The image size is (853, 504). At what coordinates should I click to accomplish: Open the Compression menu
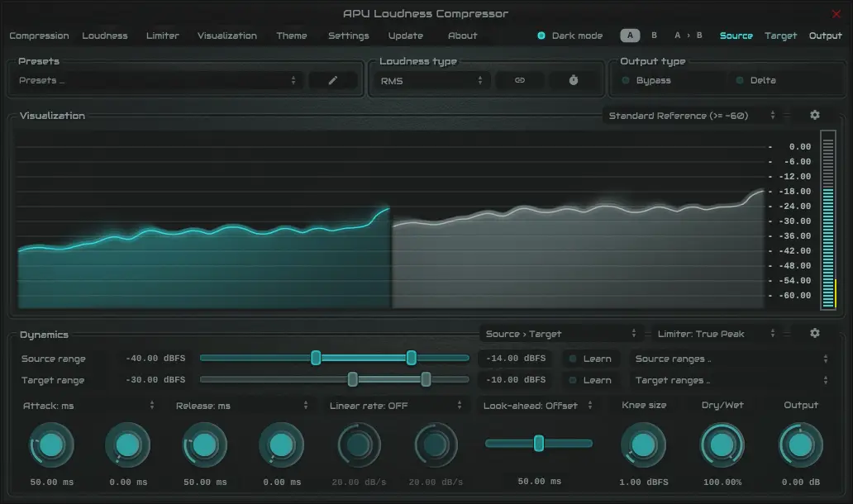pyautogui.click(x=39, y=36)
